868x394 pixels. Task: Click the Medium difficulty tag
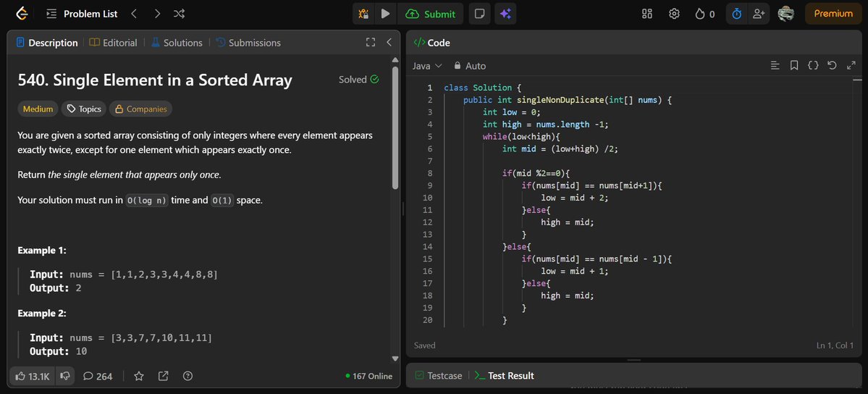38,109
